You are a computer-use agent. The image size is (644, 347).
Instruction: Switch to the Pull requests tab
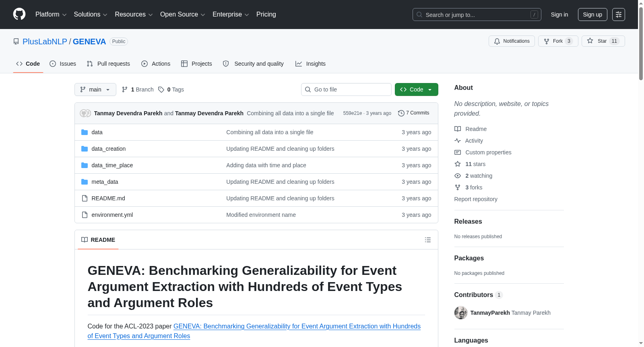(108, 64)
